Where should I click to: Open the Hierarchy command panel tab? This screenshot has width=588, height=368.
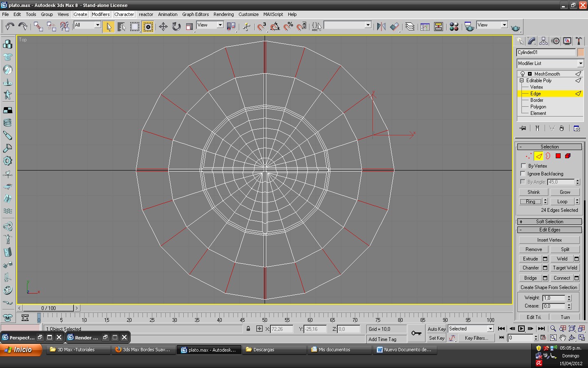pos(543,41)
